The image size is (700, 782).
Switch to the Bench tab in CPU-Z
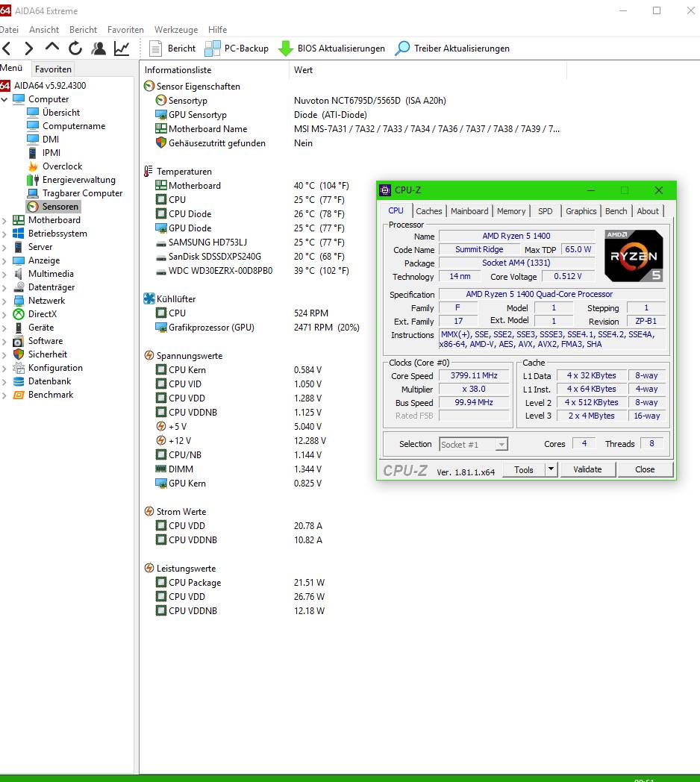(616, 211)
